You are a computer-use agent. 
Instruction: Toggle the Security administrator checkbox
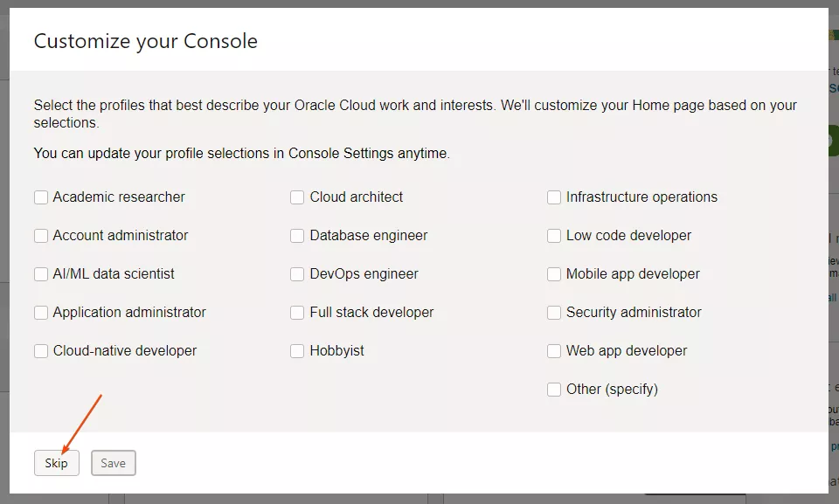(x=554, y=313)
